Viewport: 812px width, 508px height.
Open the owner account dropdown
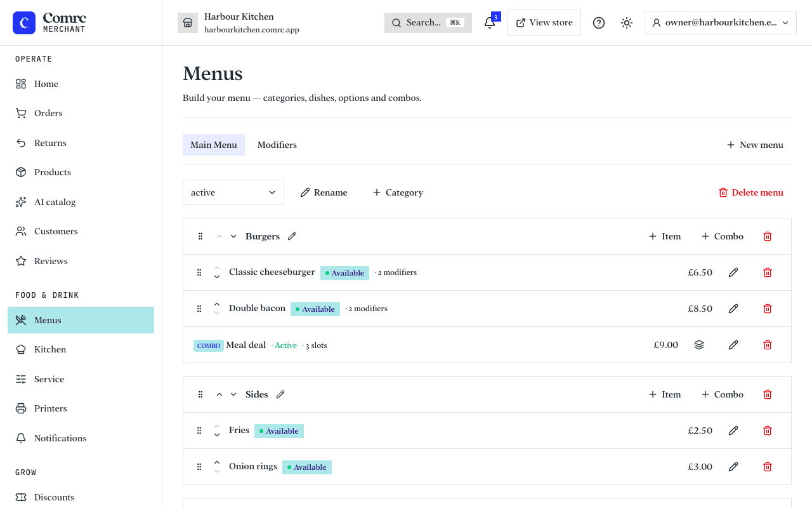click(x=721, y=23)
